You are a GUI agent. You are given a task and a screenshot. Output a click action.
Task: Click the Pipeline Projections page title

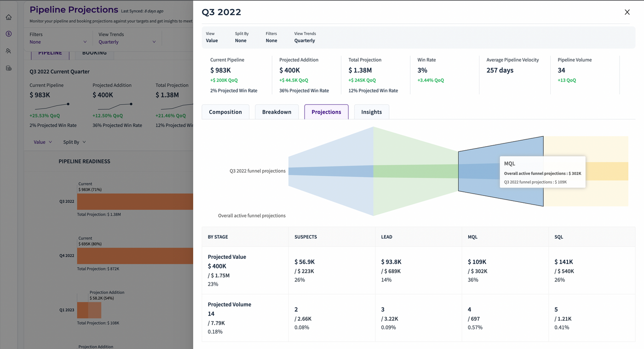[x=74, y=10]
